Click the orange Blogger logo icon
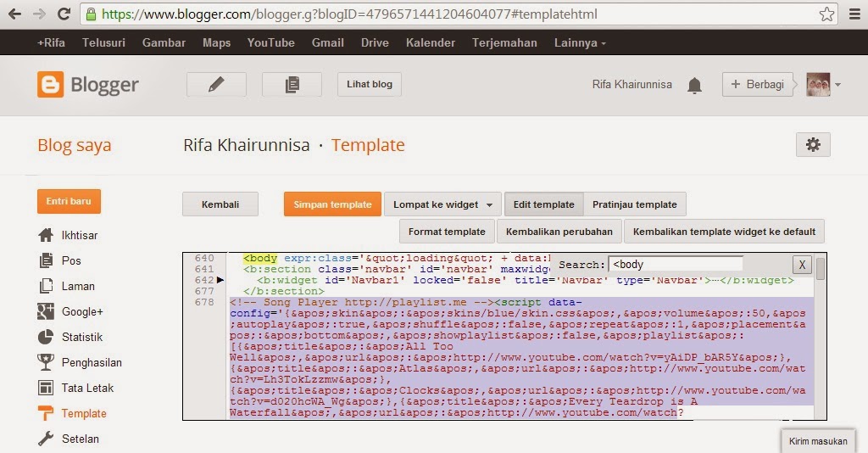868x453 pixels. tap(50, 84)
